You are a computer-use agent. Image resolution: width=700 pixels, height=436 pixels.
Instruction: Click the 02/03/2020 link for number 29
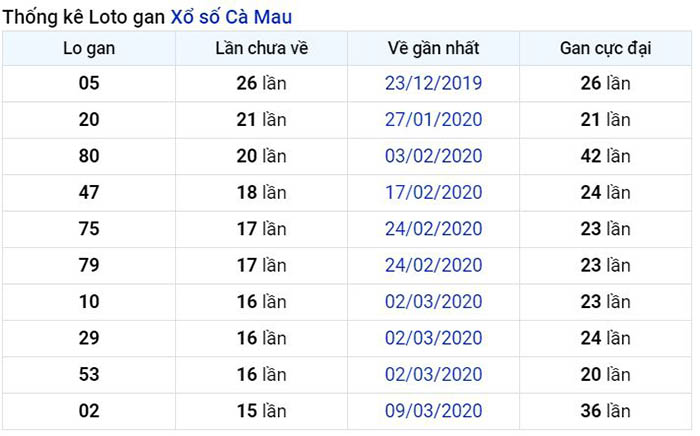(433, 338)
